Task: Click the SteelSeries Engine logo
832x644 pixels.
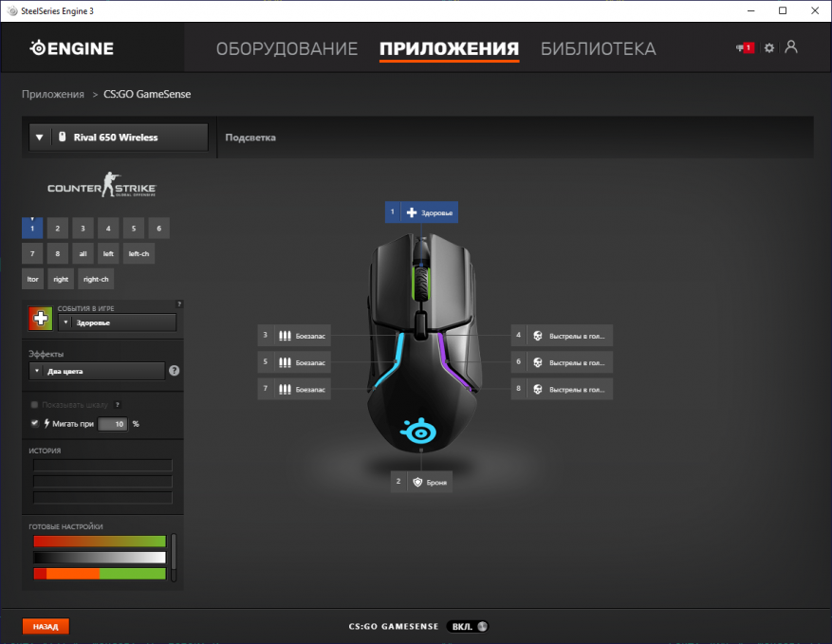Action: click(x=72, y=48)
